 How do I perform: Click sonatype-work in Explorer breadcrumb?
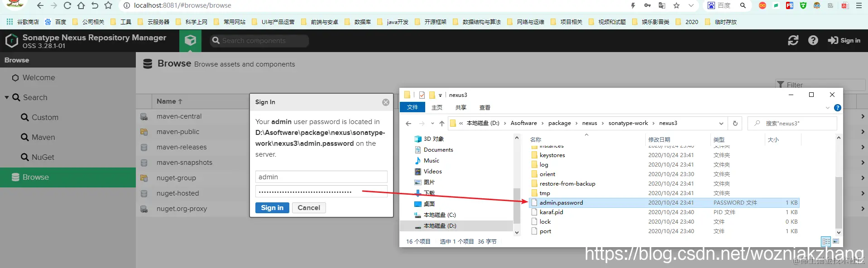pos(628,123)
